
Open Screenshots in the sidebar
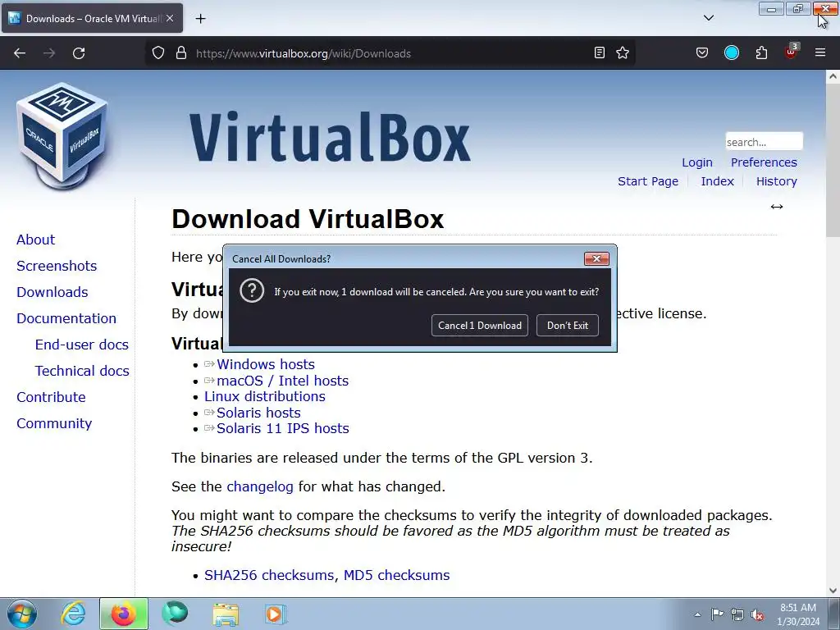[x=57, y=266]
